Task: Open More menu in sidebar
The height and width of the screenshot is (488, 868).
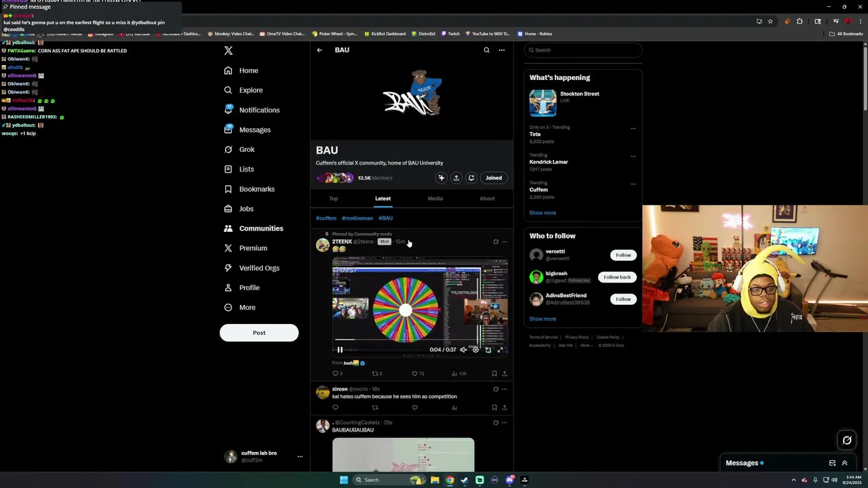Action: pos(239,308)
